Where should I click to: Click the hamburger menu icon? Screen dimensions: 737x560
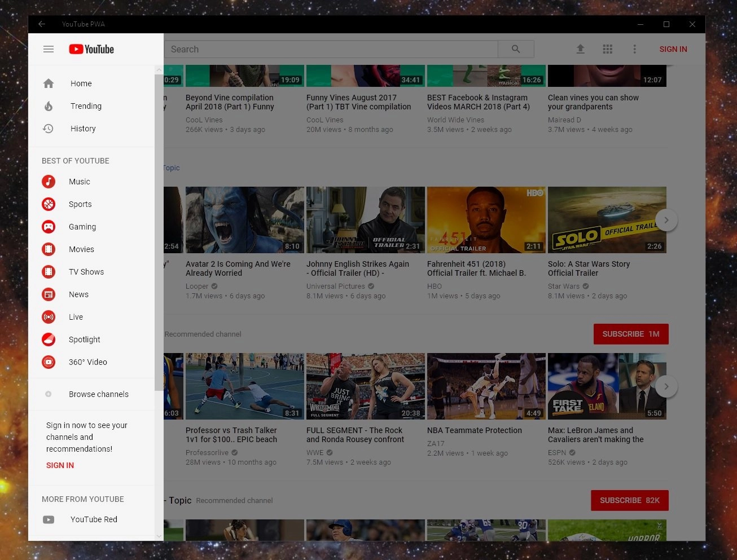[x=49, y=49]
